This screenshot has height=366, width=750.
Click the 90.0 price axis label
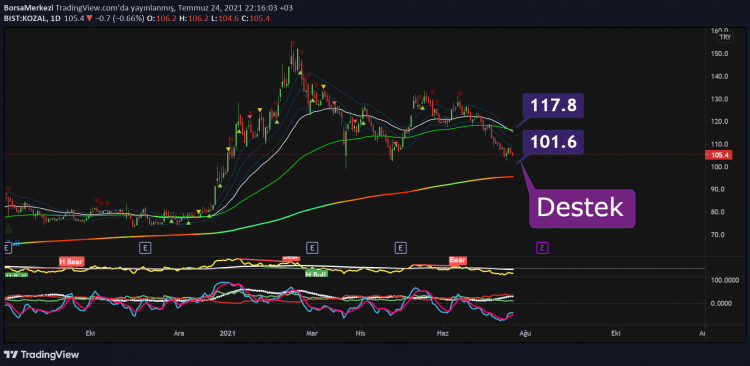coord(716,189)
